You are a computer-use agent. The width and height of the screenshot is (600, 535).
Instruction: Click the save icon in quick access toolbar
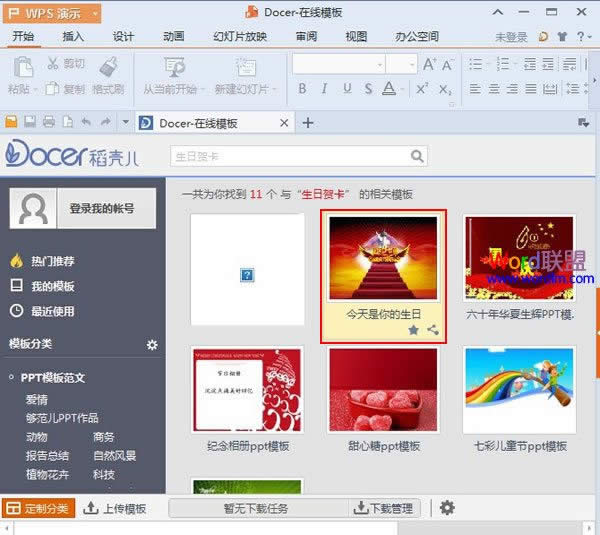click(31, 122)
